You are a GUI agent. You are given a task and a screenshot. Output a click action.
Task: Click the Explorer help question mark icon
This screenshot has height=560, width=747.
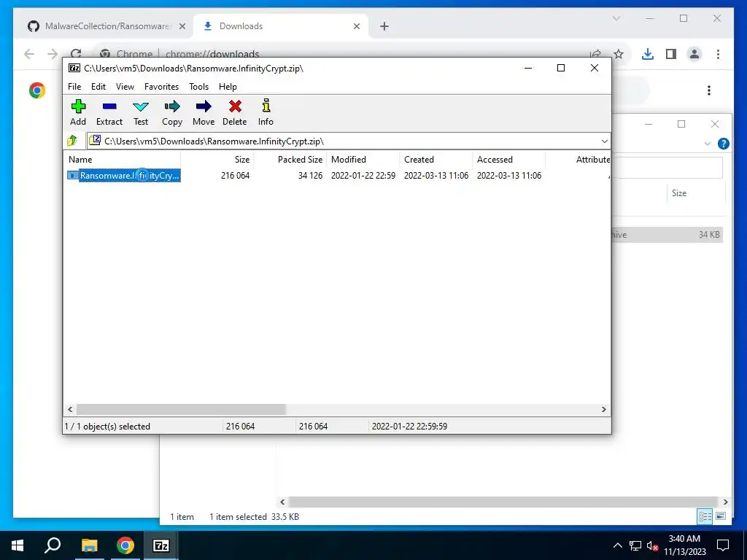[x=723, y=144]
